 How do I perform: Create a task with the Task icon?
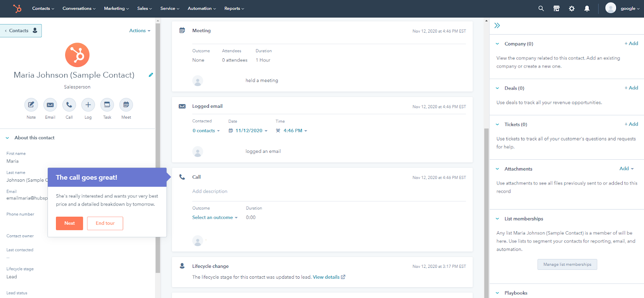tap(107, 105)
